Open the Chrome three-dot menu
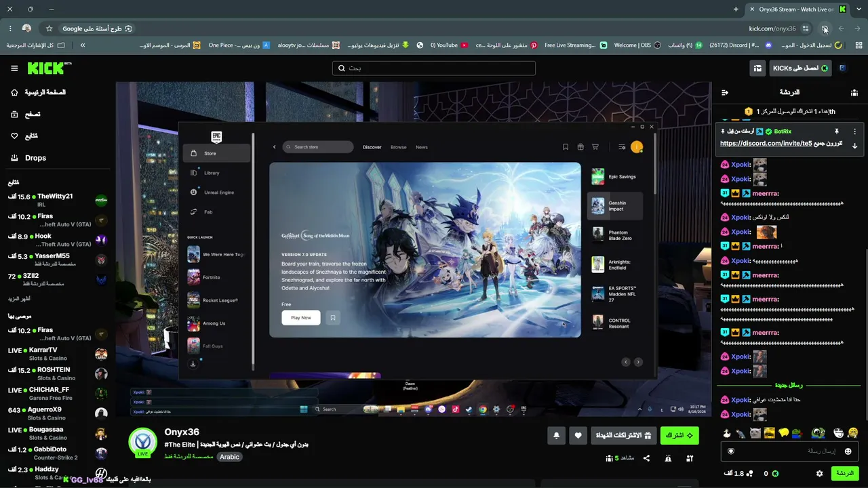Screen dimensions: 868x488 click(10, 28)
